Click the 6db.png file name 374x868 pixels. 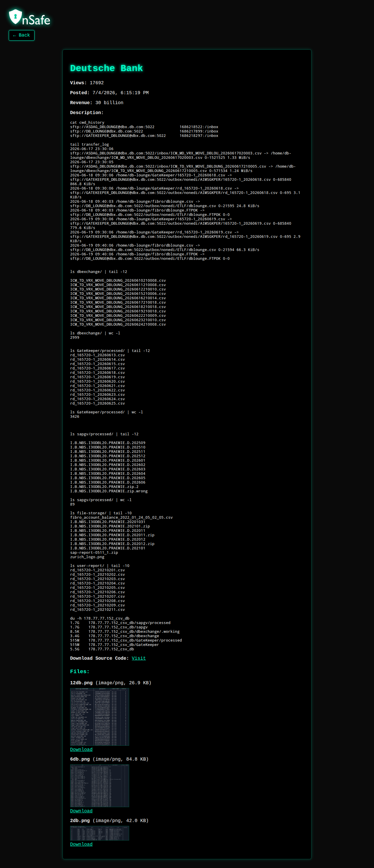(80, 759)
